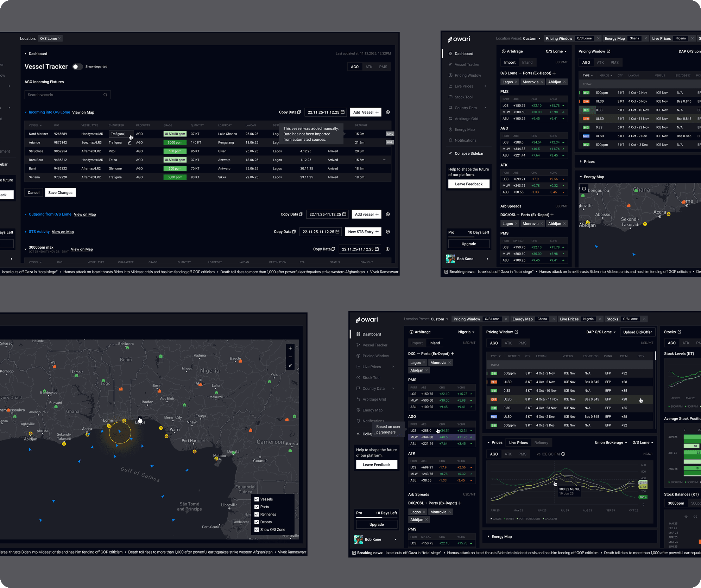Viewport: 701px width, 588px height.
Task: Open Nigeria location dropdown in Arbitrage panel
Action: [466, 332]
